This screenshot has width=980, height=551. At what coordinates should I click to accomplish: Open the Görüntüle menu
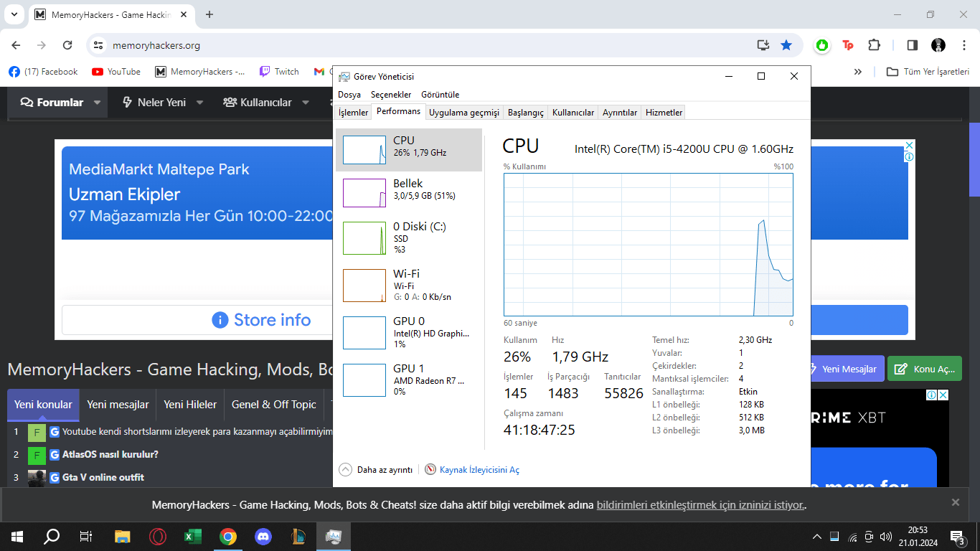click(x=440, y=95)
